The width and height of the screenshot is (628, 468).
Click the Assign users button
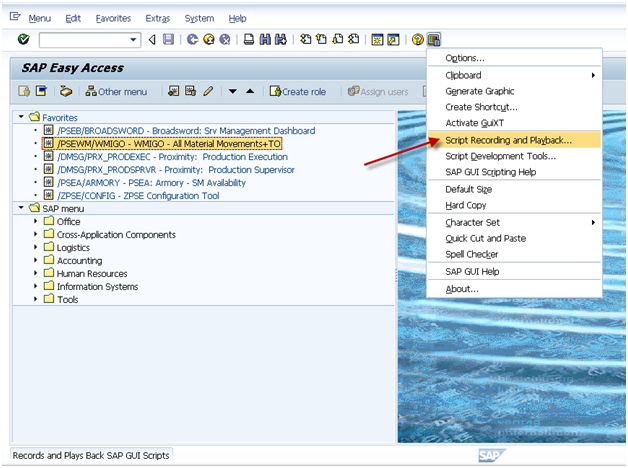(x=378, y=92)
